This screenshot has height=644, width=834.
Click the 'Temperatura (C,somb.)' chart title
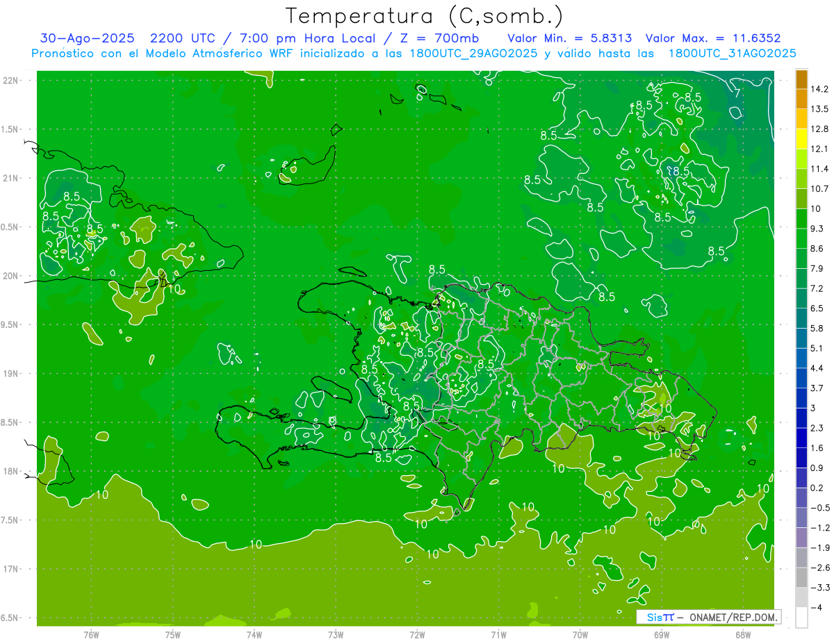425,17
